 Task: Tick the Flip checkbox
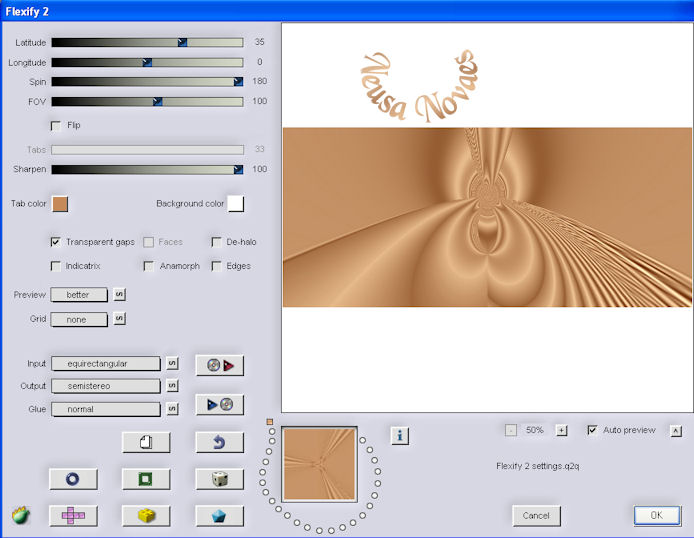pos(56,126)
